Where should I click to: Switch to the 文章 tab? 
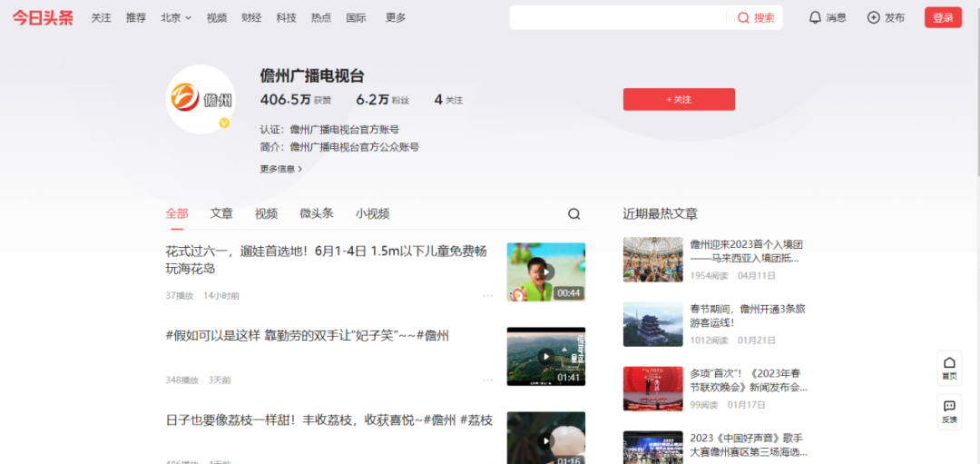[221, 213]
